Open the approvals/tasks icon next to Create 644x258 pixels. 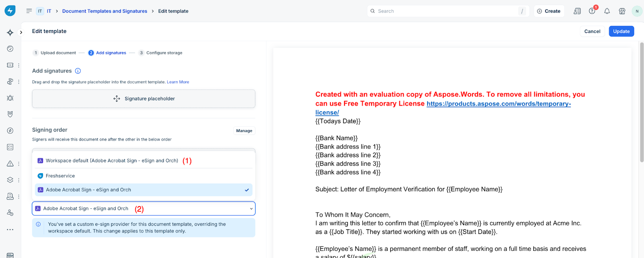coord(577,11)
